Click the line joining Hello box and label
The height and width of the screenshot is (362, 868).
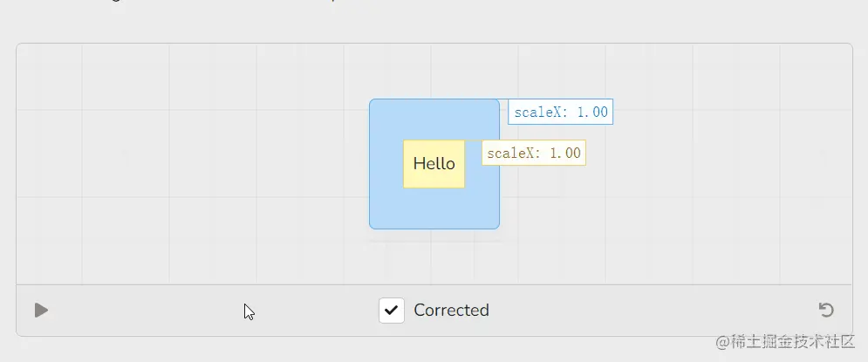(474, 140)
